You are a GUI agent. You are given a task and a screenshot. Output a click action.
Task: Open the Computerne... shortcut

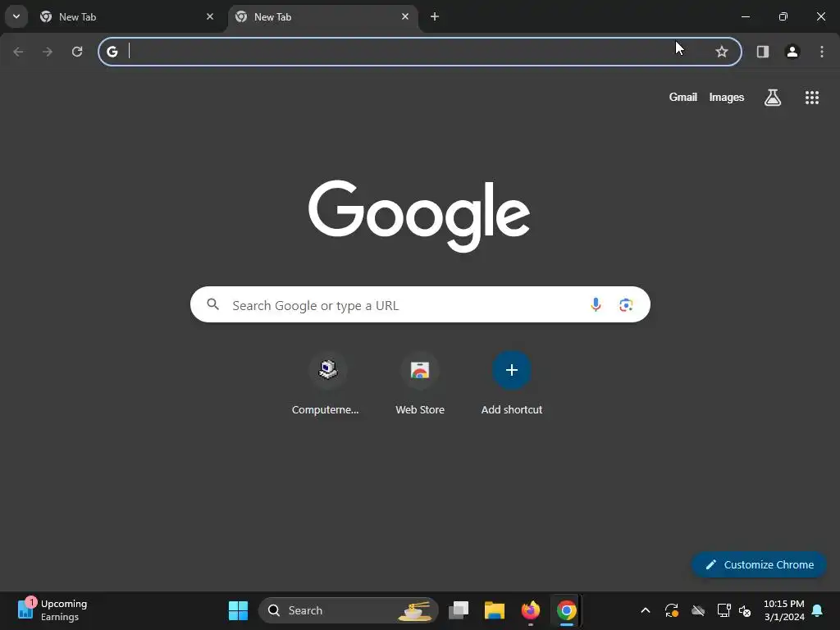pyautogui.click(x=327, y=384)
